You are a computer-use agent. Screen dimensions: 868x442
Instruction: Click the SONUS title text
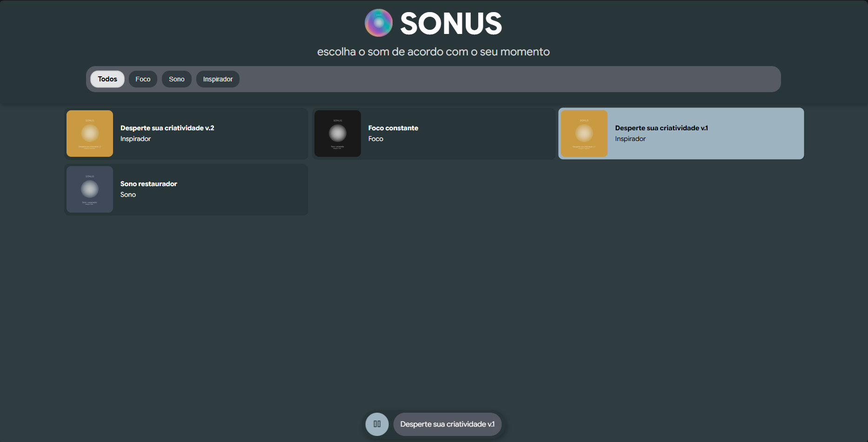point(451,23)
